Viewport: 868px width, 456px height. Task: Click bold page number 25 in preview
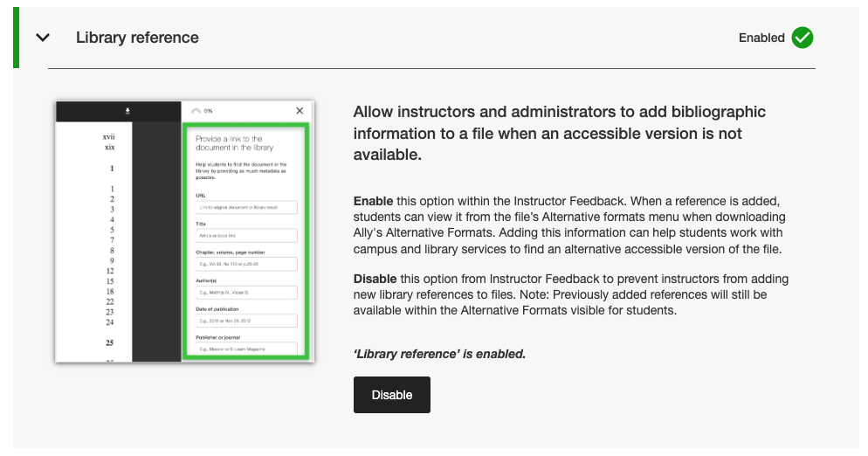[111, 342]
